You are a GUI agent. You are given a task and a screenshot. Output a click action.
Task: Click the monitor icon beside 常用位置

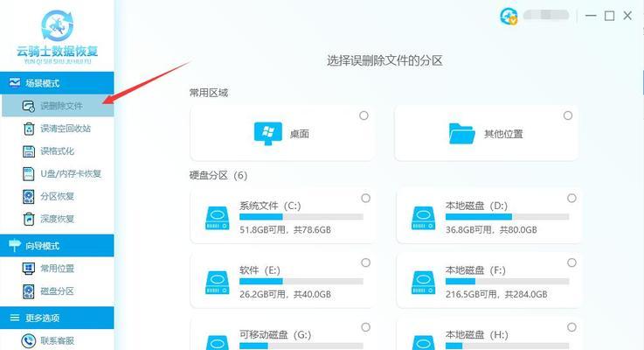pos(28,269)
